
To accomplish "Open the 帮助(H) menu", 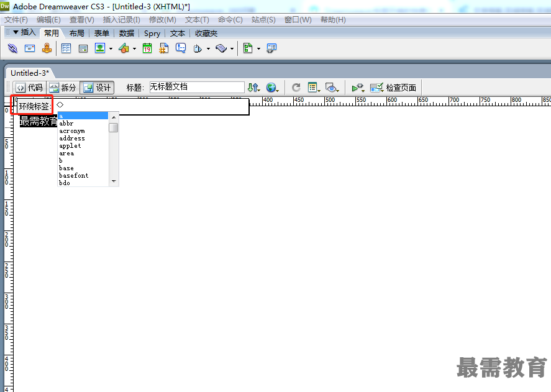I will coord(333,20).
